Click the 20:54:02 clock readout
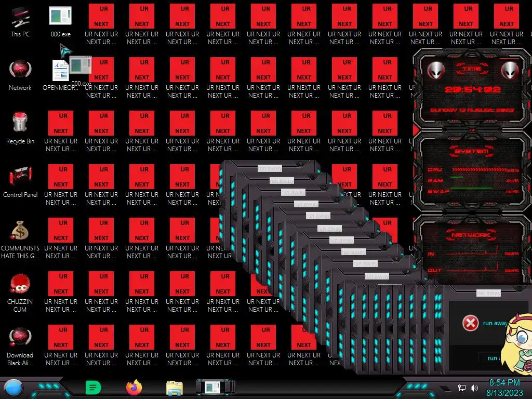This screenshot has height=399, width=532. (x=472, y=89)
